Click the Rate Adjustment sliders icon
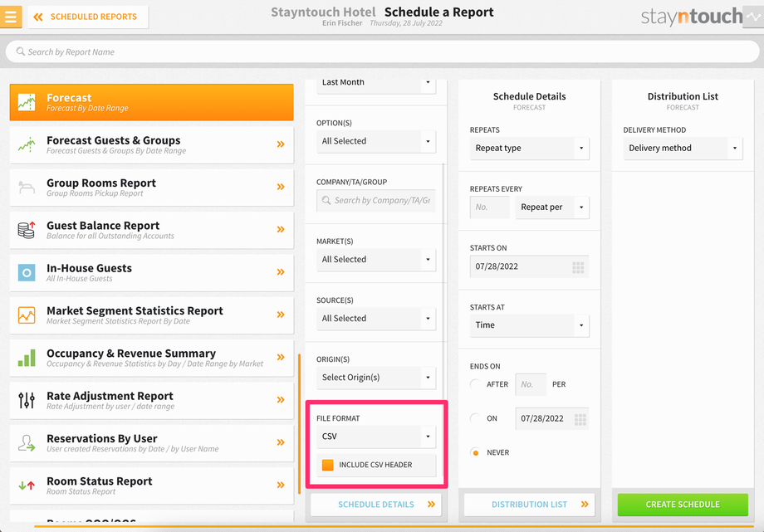Image resolution: width=764 pixels, height=532 pixels. coord(27,401)
